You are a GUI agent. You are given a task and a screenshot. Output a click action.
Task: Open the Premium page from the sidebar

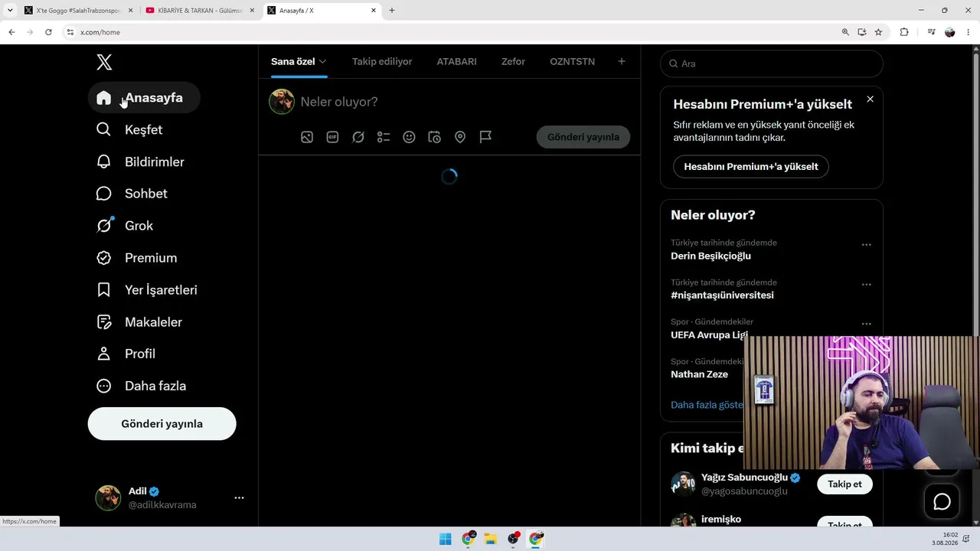click(x=136, y=258)
